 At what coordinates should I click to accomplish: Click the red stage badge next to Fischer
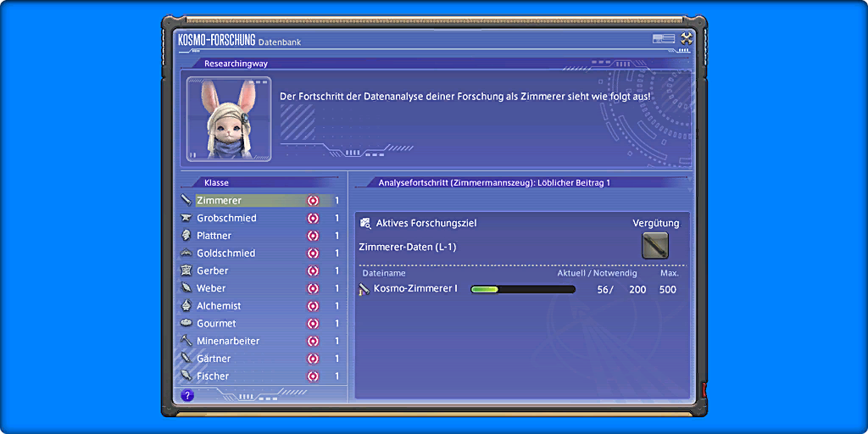[x=313, y=376]
